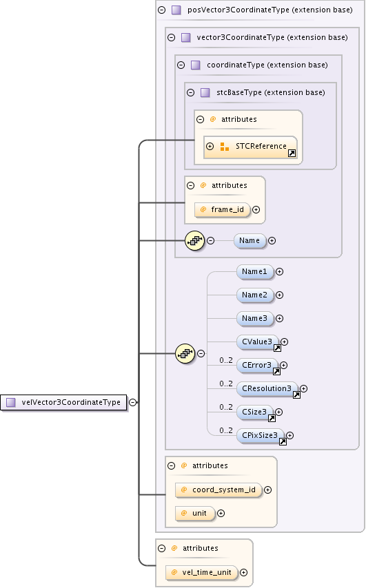Collapse the sequence containing Name
This screenshot has height=588, width=366.
tap(211, 241)
